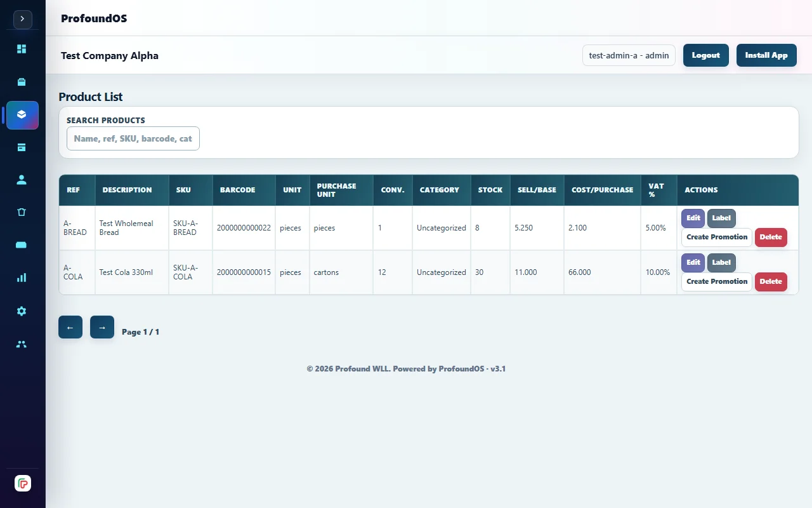
Task: Delete the Test Cola 330ml product
Action: click(x=771, y=282)
